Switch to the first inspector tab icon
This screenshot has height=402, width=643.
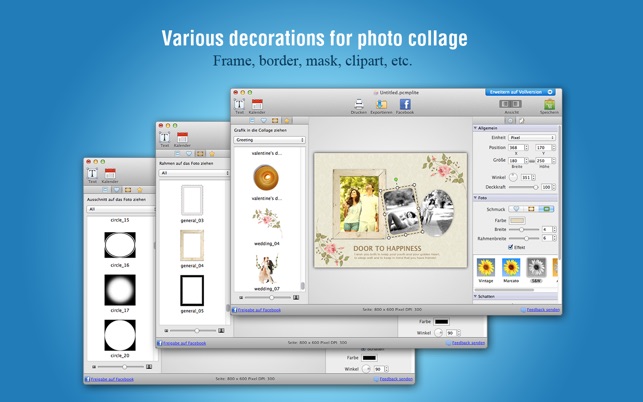[510, 121]
